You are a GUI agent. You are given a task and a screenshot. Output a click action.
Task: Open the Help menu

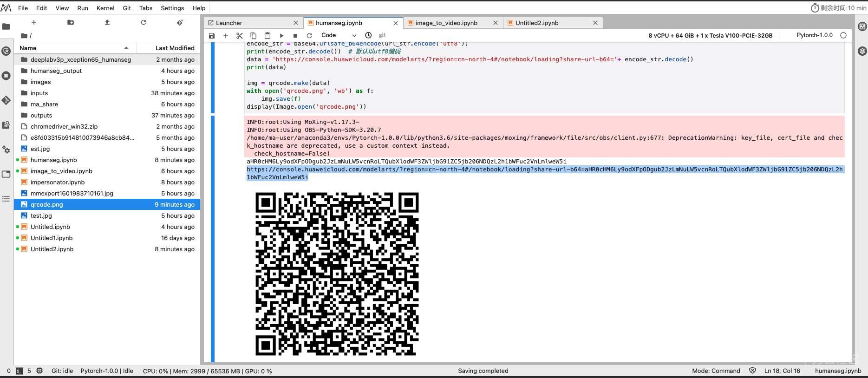[199, 8]
